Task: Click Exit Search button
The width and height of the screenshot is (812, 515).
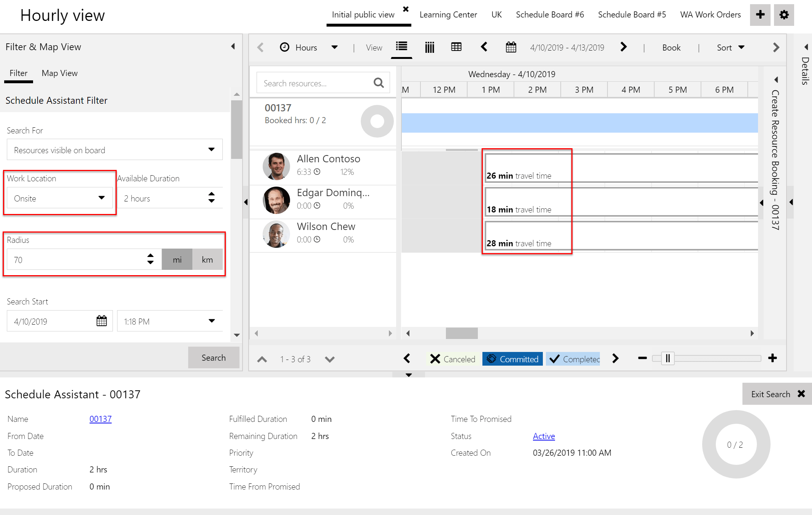Action: pyautogui.click(x=777, y=394)
